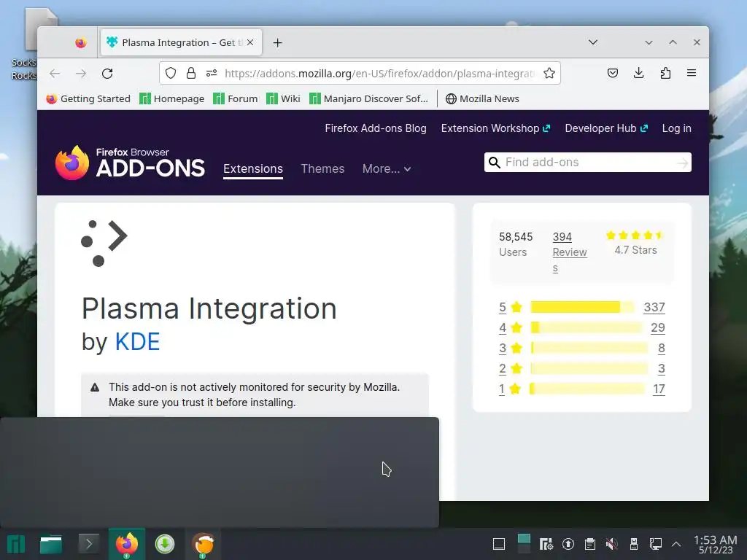Expand hidden system tray icons
The width and height of the screenshot is (747, 560).
(x=676, y=544)
